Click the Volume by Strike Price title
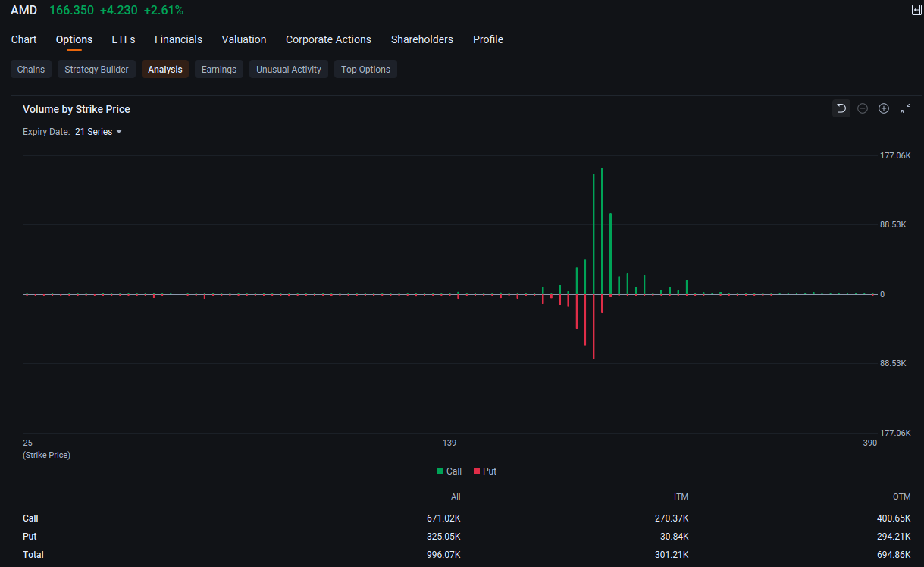The height and width of the screenshot is (567, 924). point(77,109)
